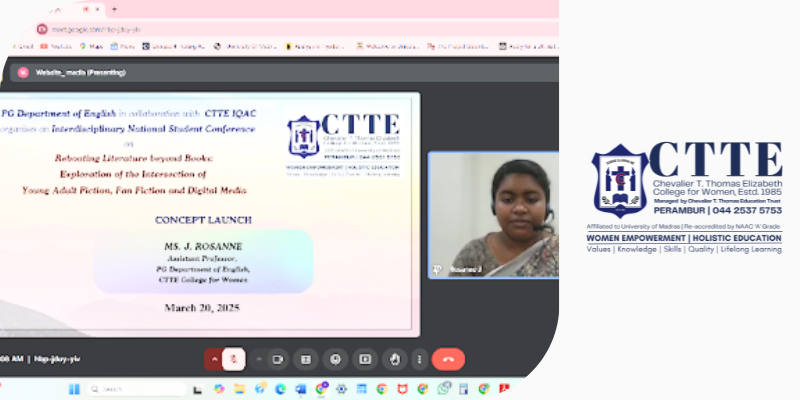Unmute the microphone in Meet

[234, 359]
